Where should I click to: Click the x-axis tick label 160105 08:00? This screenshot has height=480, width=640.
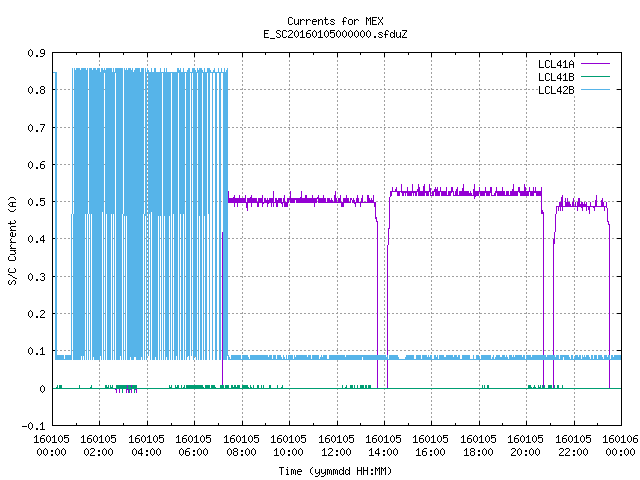pyautogui.click(x=241, y=446)
